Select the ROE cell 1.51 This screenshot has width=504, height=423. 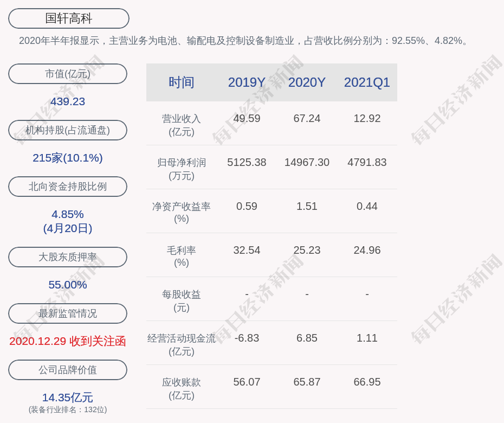click(307, 206)
